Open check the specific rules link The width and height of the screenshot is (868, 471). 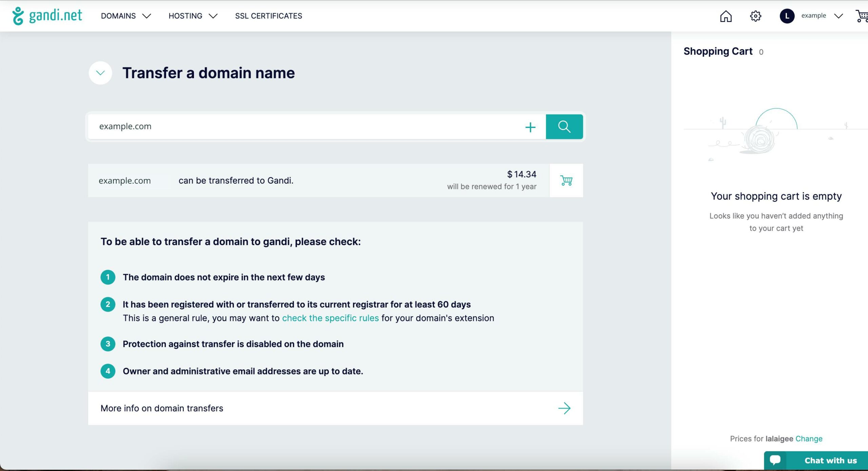tap(330, 318)
